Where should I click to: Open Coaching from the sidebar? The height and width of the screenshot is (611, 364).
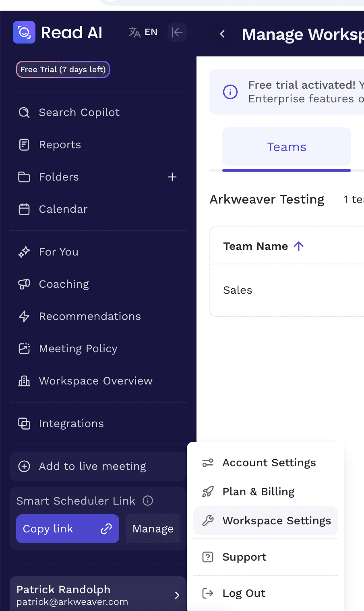coord(64,284)
